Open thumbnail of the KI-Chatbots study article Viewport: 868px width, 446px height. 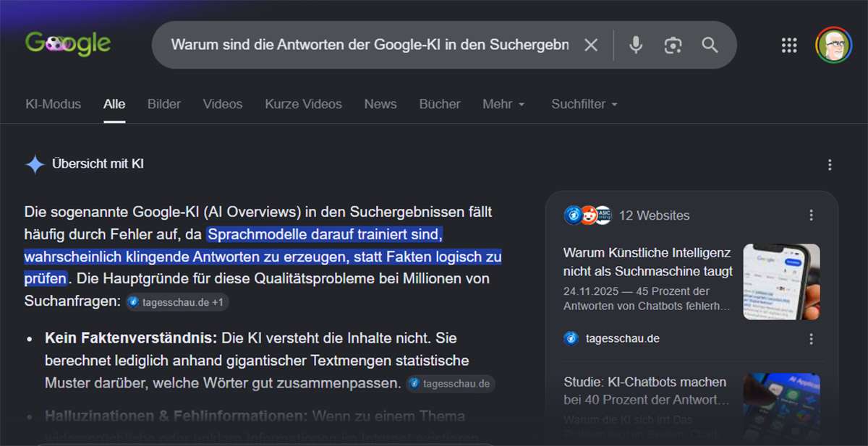[781, 406]
